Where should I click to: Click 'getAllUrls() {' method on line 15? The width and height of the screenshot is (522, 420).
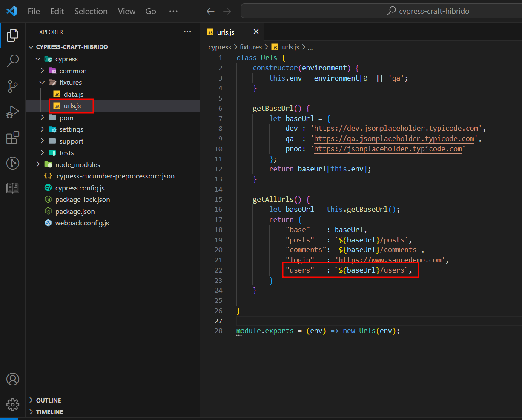[281, 199]
